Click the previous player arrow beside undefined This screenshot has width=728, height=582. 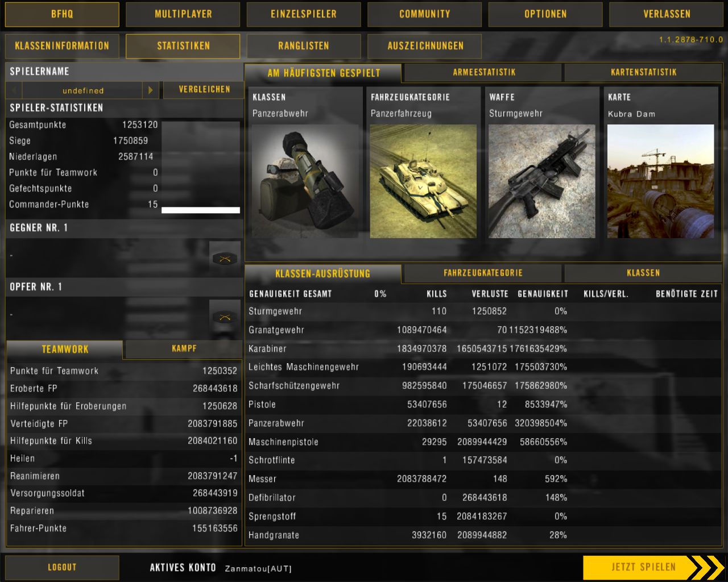14,90
